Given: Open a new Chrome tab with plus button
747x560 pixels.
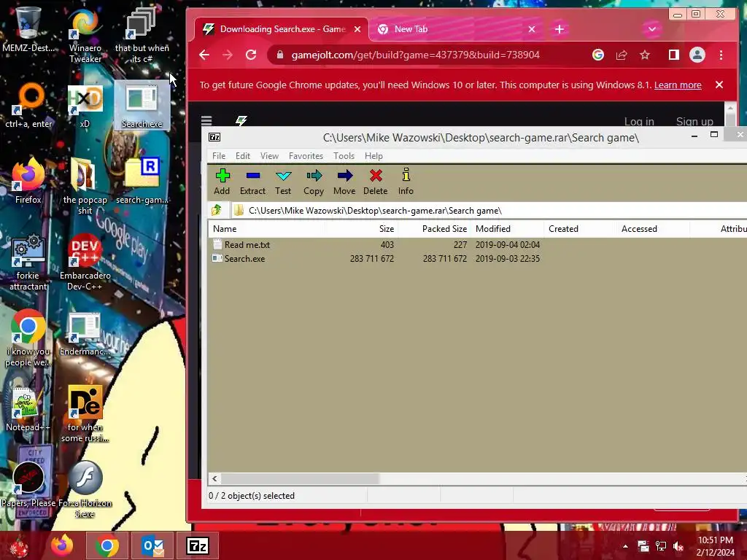Looking at the screenshot, I should click(x=560, y=29).
